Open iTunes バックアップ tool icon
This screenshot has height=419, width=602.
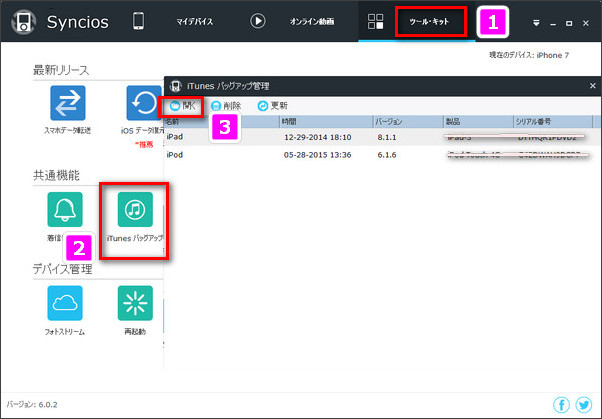(135, 209)
